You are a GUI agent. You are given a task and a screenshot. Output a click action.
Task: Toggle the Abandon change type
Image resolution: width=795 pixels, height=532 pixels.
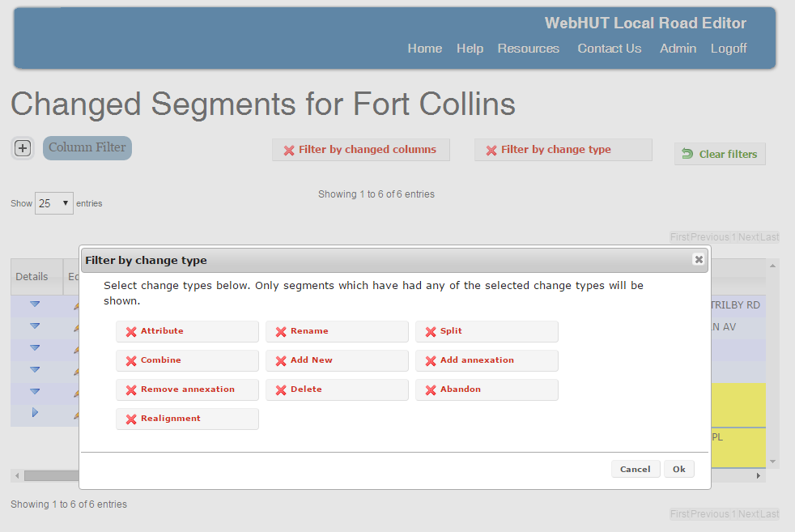click(x=487, y=389)
